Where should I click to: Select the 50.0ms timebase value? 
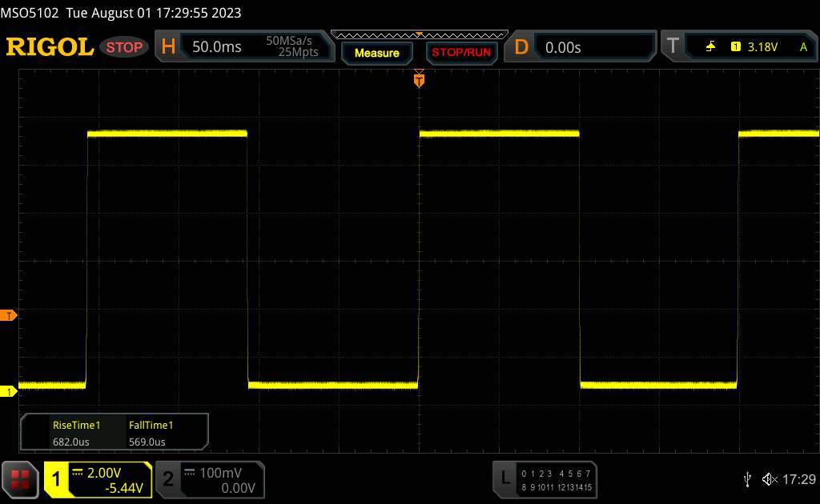pos(216,47)
